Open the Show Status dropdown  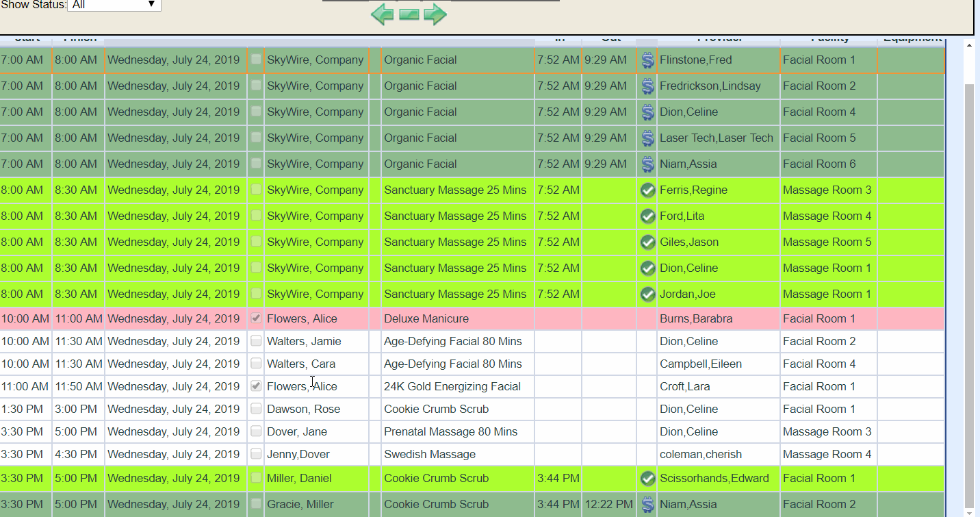[x=114, y=5]
